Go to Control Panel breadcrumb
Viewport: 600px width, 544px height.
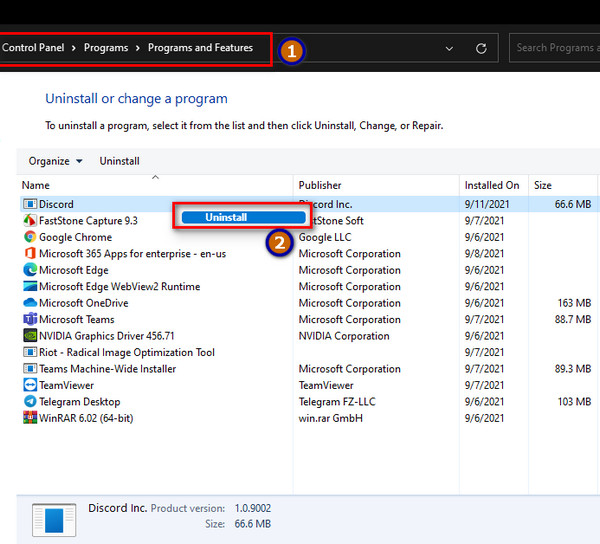(33, 47)
